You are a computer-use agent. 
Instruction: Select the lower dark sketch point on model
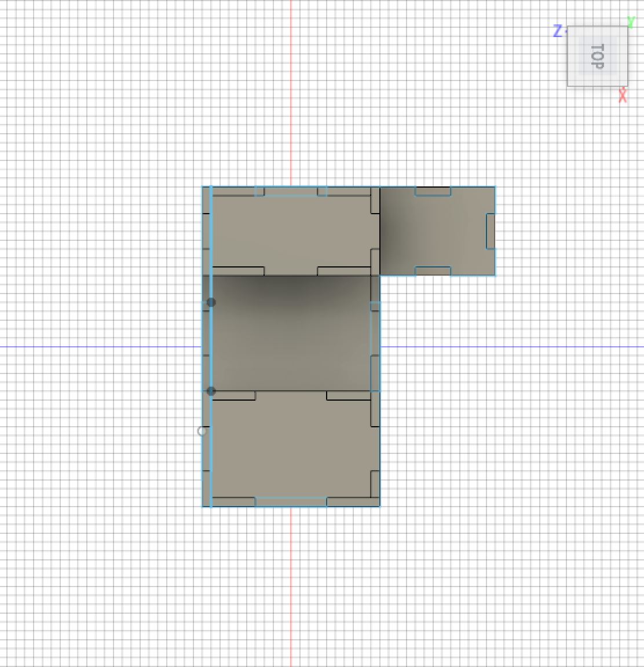(211, 391)
